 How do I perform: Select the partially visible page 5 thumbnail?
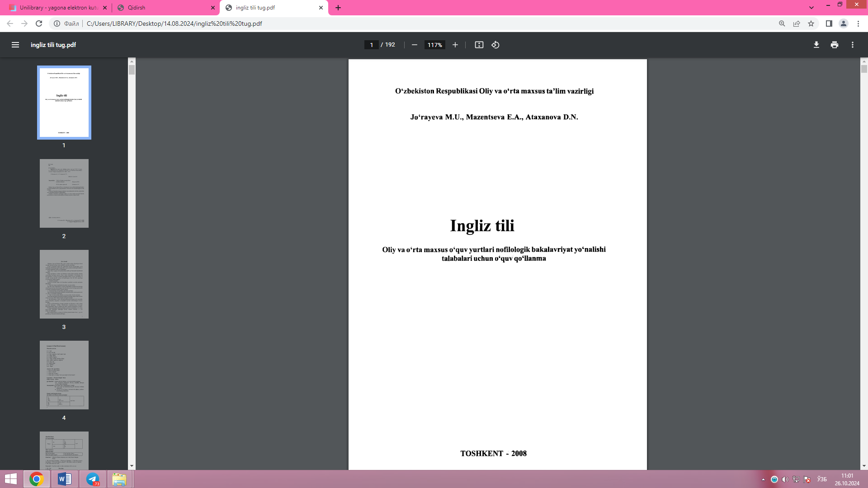tap(64, 450)
